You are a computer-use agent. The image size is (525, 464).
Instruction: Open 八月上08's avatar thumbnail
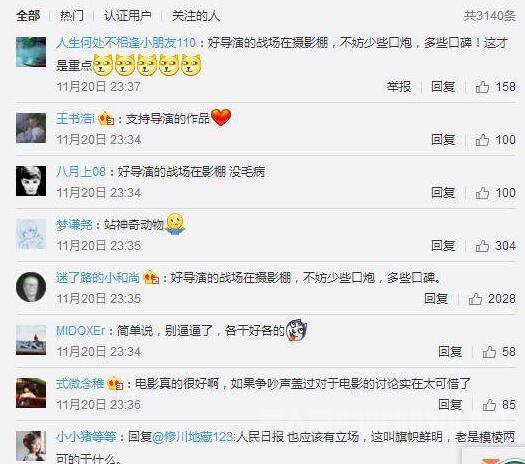click(31, 181)
